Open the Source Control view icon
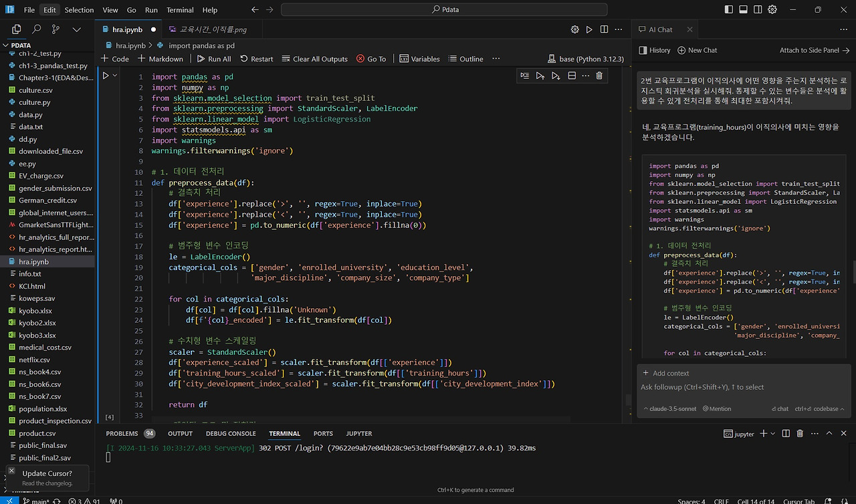Image resolution: width=856 pixels, height=504 pixels. point(56,29)
